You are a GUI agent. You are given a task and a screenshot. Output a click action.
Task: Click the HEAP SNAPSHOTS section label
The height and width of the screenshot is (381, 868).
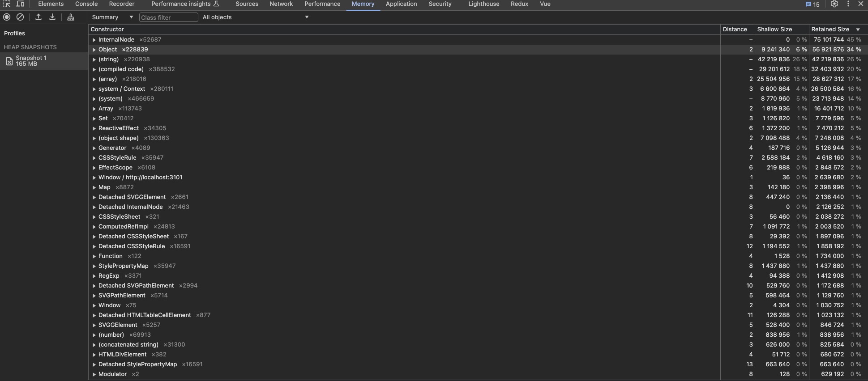(x=30, y=47)
